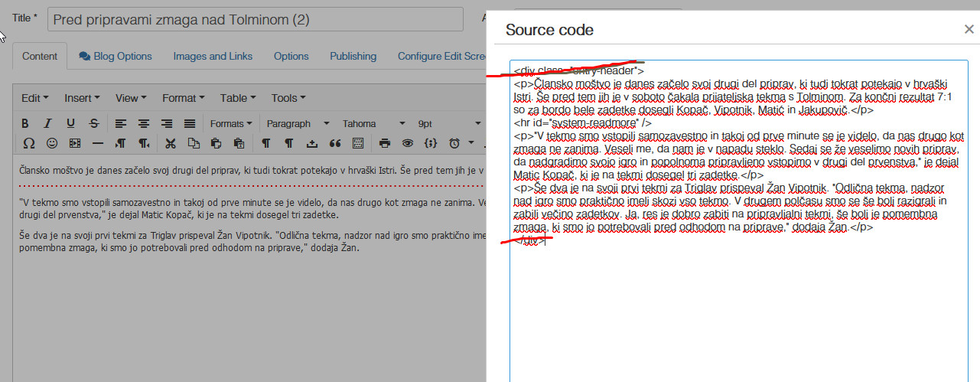Preview content with the eye icon
This screenshot has width=980, height=382.
(408, 143)
